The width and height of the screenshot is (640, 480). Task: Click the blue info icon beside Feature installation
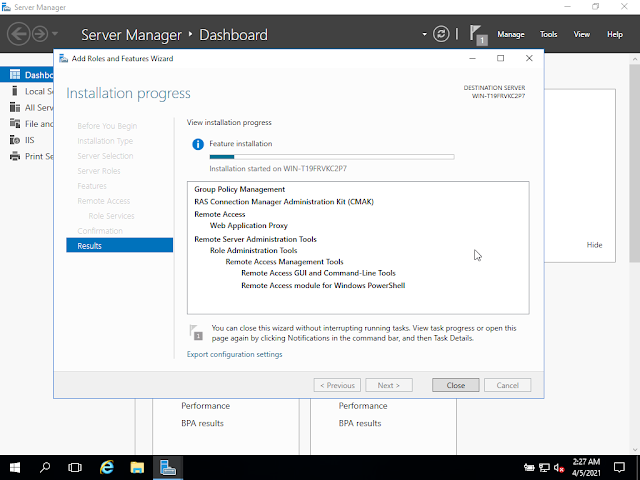tap(198, 144)
